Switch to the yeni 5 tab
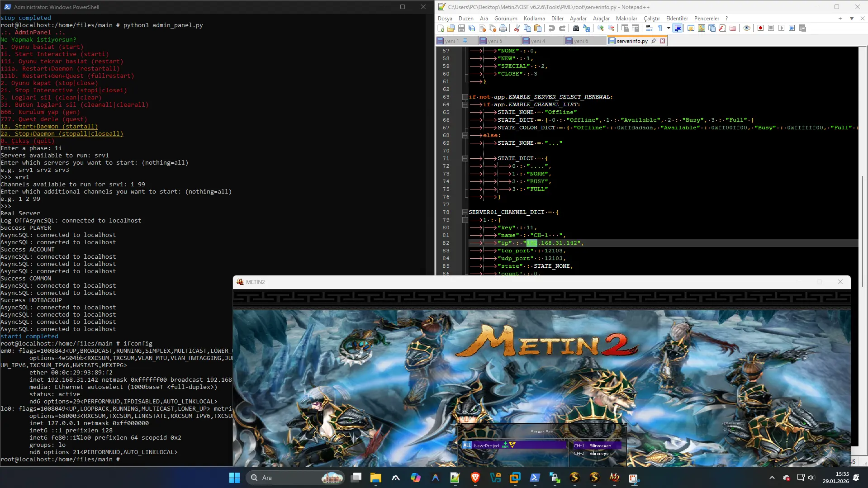 [495, 41]
